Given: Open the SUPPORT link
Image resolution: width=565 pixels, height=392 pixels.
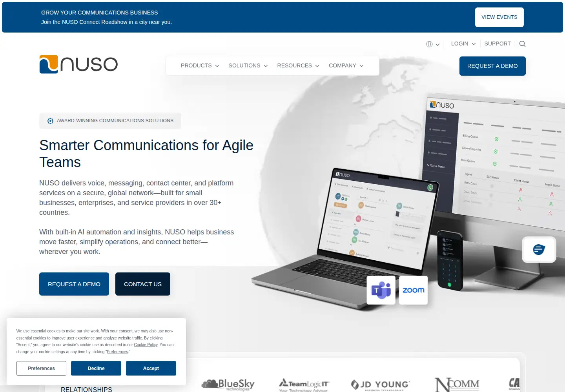Looking at the screenshot, I should pyautogui.click(x=498, y=44).
